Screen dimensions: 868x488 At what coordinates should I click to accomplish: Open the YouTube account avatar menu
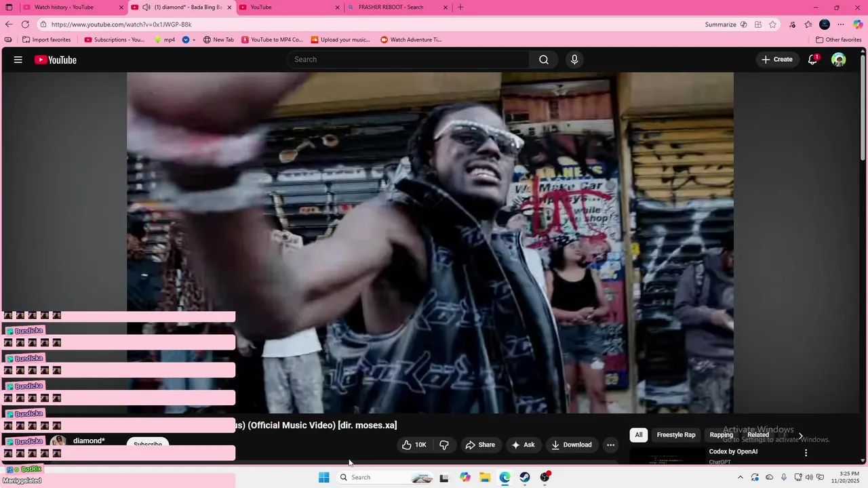(839, 60)
